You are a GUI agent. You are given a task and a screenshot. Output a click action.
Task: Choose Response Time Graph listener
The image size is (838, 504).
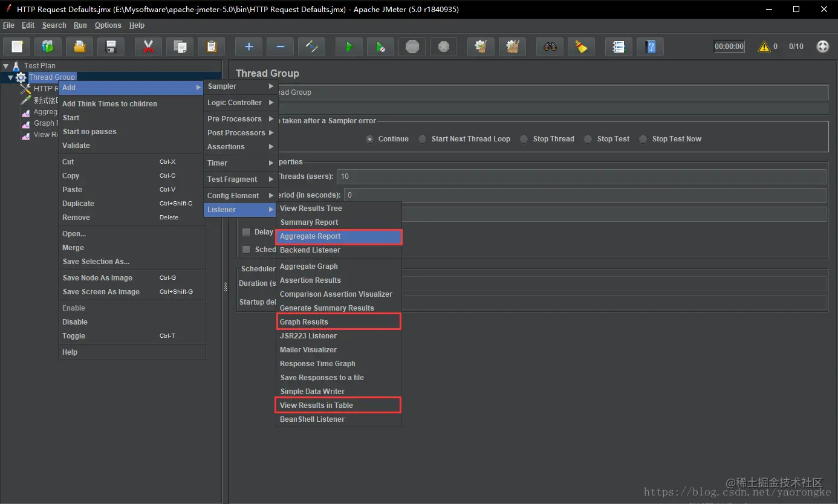pyautogui.click(x=339, y=364)
